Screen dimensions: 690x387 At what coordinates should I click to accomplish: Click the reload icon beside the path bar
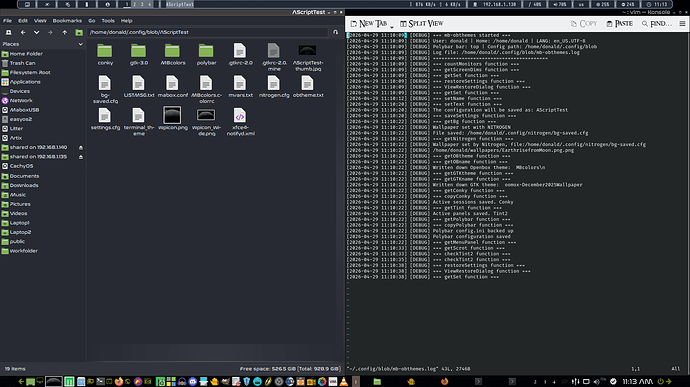point(335,32)
